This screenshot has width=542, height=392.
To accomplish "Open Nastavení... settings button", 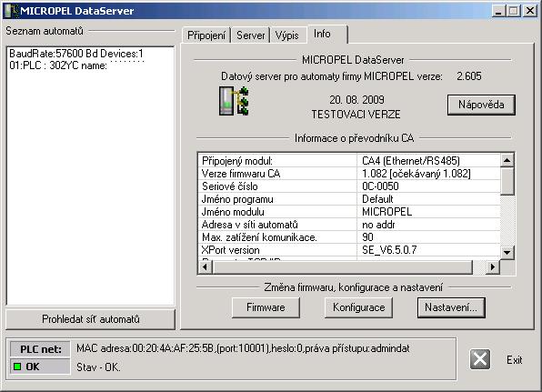I will (451, 307).
